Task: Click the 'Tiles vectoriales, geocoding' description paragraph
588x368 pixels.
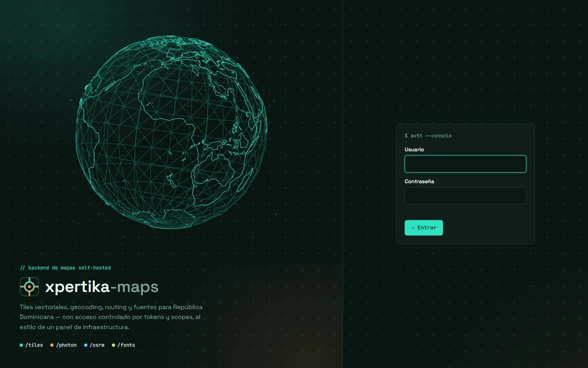Action: pos(111,317)
